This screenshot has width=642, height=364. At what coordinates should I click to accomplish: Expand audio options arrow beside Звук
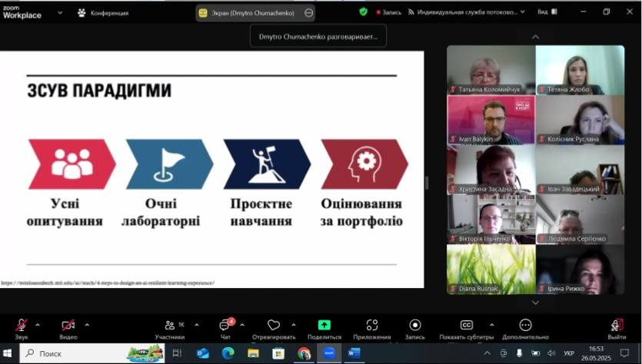click(38, 324)
